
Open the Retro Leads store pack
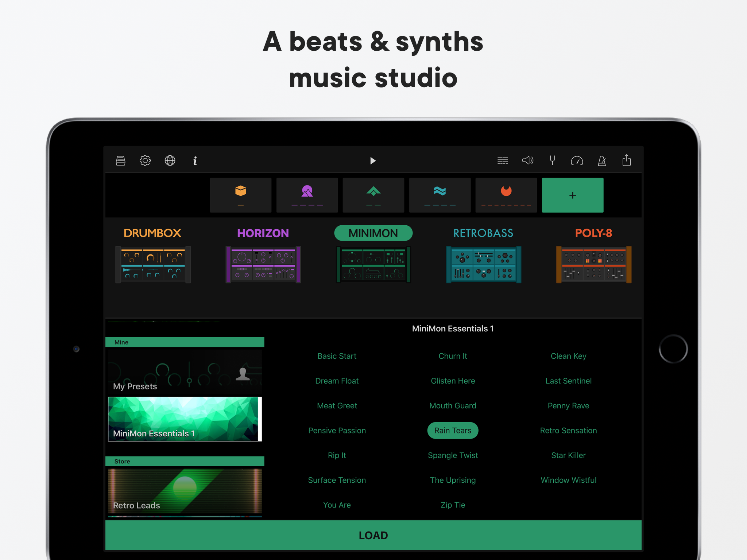(185, 491)
